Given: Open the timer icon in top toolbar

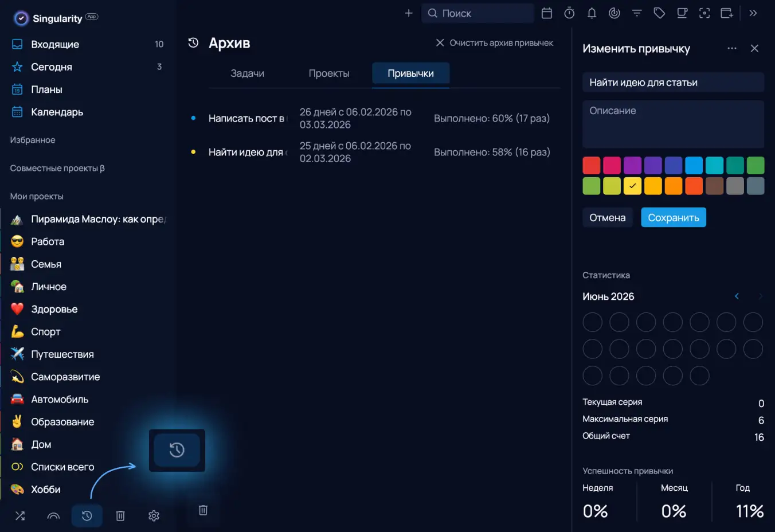Looking at the screenshot, I should (569, 13).
